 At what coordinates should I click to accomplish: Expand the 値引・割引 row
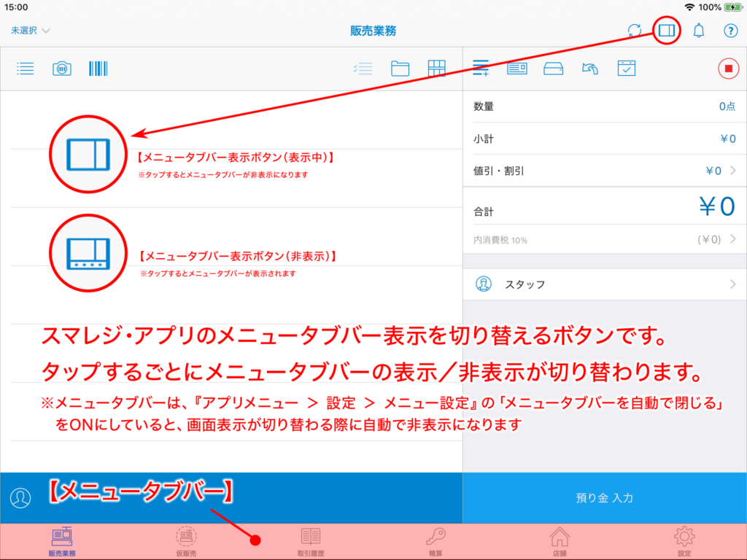click(x=604, y=171)
